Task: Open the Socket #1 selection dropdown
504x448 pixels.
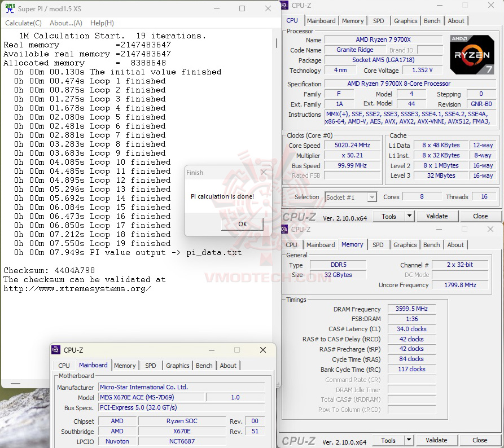Action: point(350,197)
